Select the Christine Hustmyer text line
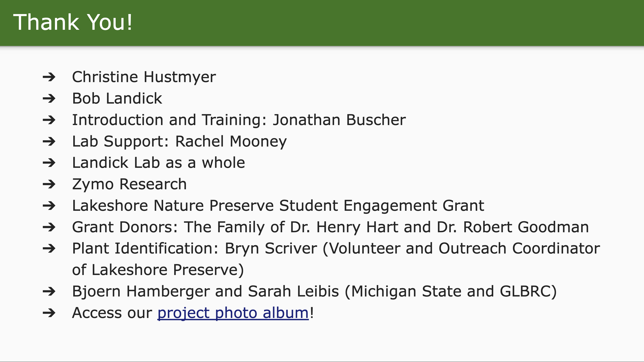644x362 pixels. pos(144,77)
